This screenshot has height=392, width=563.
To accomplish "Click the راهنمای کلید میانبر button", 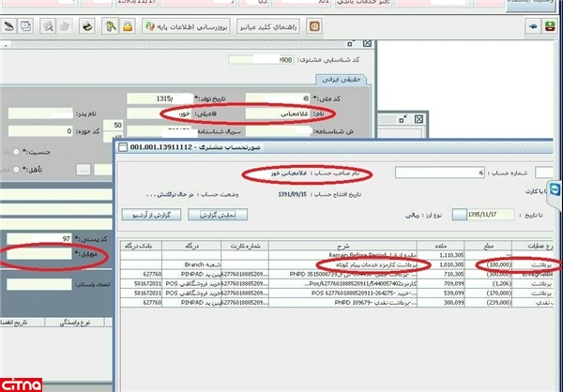I will point(267,26).
